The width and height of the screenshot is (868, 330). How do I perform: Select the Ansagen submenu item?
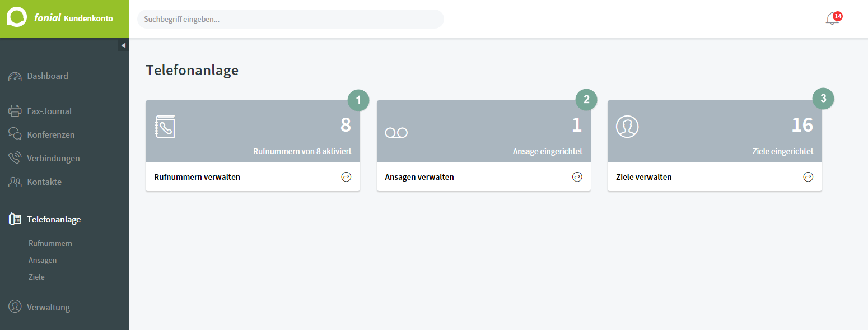(43, 260)
